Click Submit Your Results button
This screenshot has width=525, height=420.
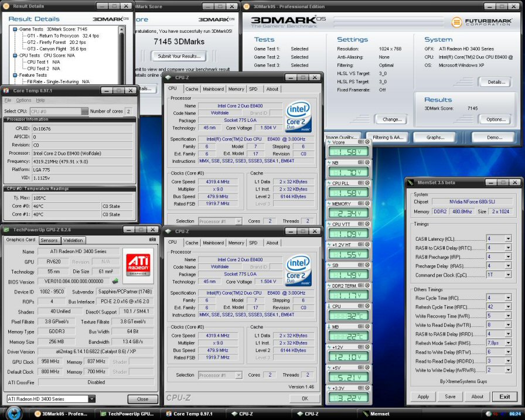tap(179, 56)
